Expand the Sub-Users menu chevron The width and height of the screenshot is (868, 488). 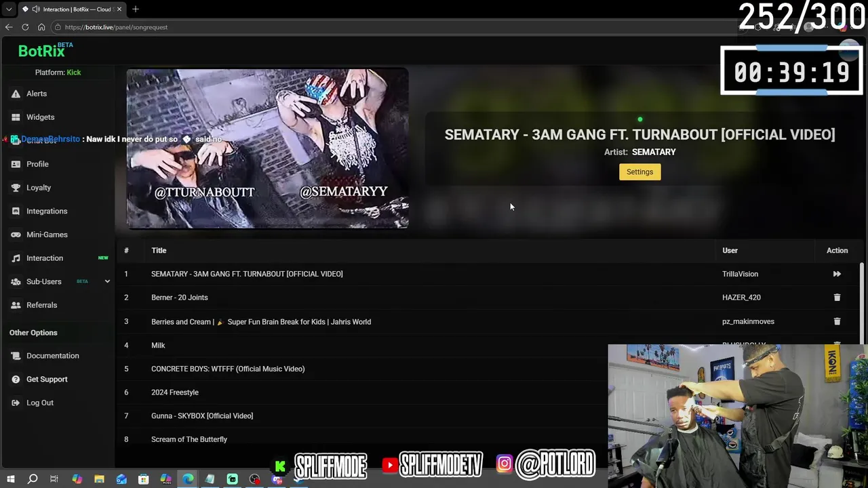pos(107,281)
